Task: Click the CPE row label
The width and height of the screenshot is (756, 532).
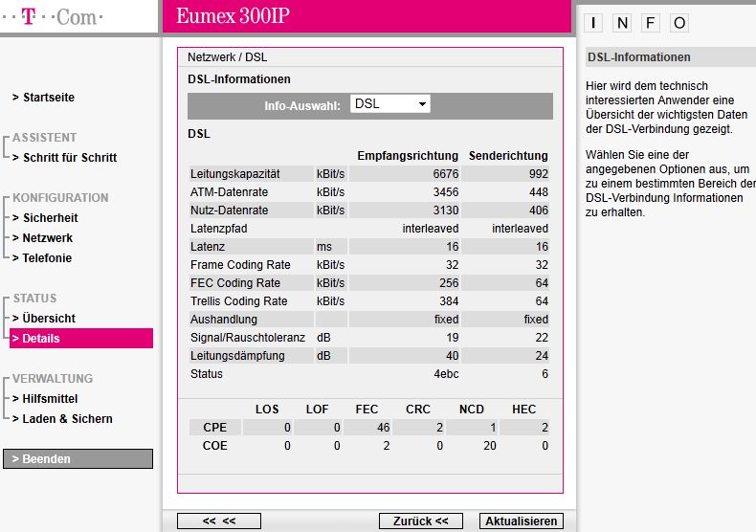Action: 215,428
